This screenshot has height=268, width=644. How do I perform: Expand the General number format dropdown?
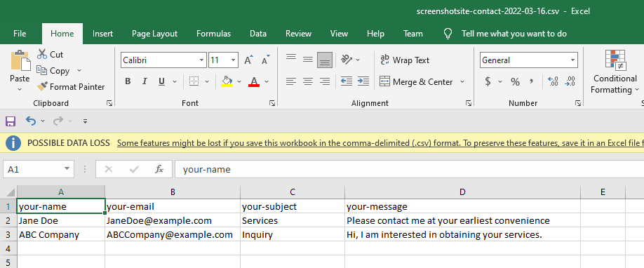[573, 60]
